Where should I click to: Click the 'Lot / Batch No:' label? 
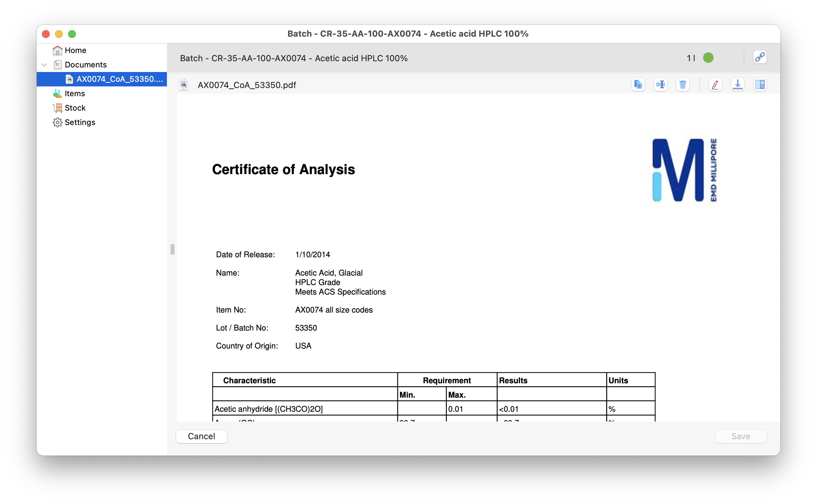(x=242, y=328)
